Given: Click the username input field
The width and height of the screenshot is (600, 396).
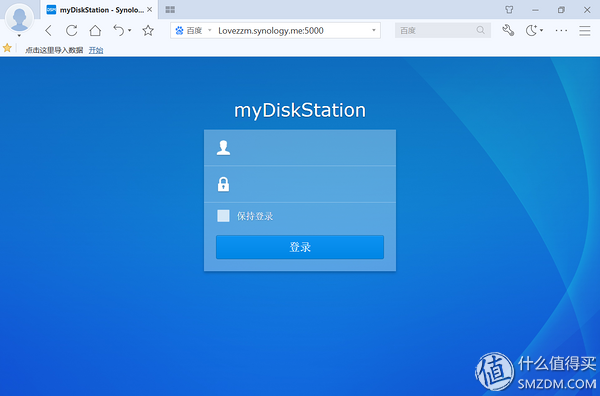Looking at the screenshot, I should 300,148.
